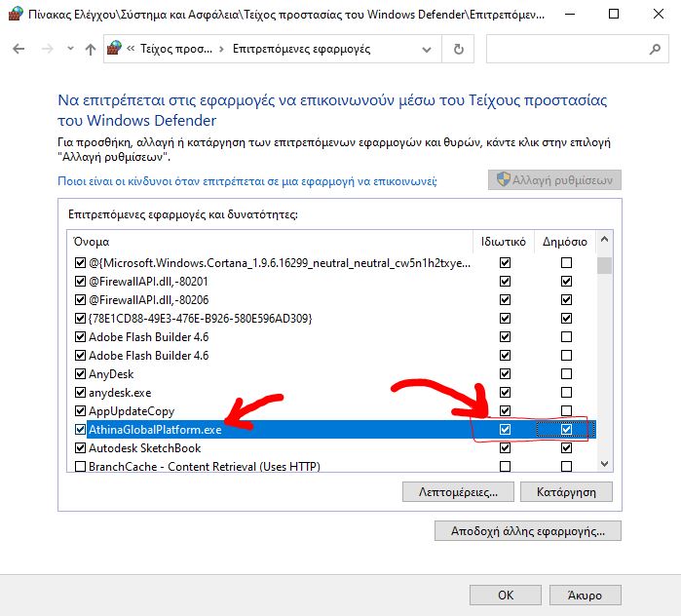Click the Forward navigation arrow
Screen dimensions: 681x616
tap(47, 49)
